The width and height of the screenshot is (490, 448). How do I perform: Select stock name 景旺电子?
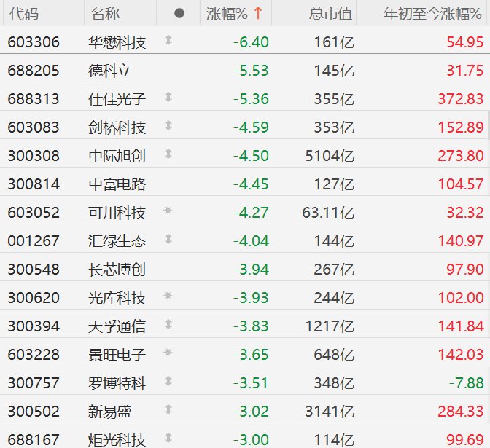[117, 355]
